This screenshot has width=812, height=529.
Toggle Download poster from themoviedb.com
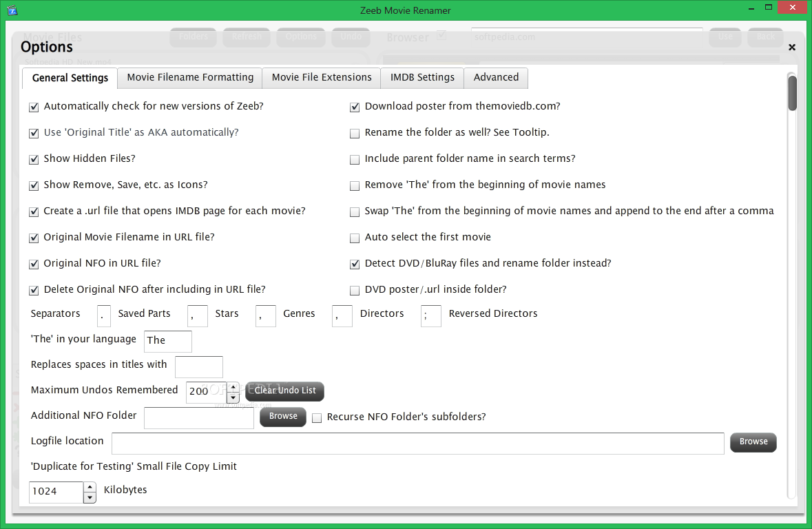(355, 107)
